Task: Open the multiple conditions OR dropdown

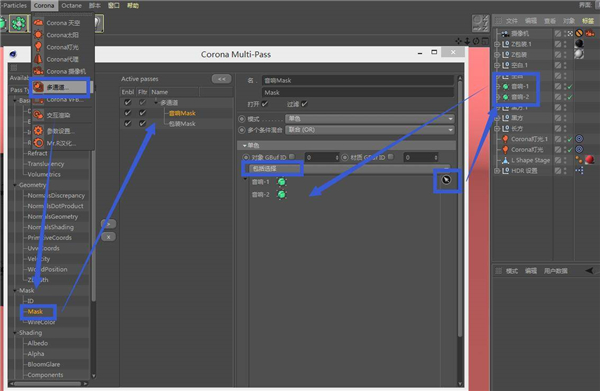Action: (x=370, y=130)
